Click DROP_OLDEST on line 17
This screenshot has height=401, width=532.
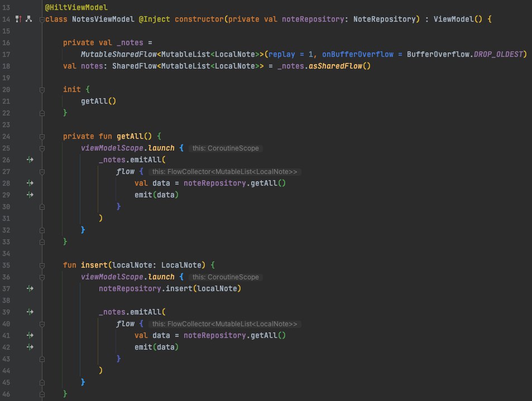pos(498,54)
